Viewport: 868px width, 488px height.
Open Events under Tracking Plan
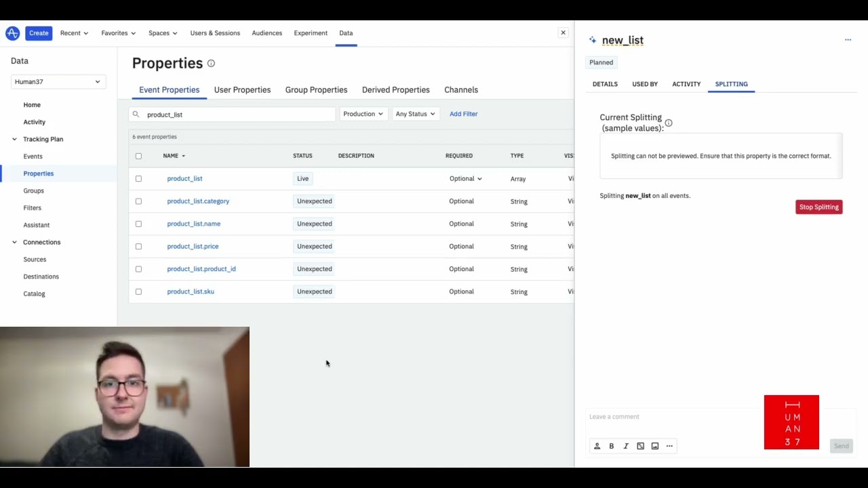pos(33,157)
